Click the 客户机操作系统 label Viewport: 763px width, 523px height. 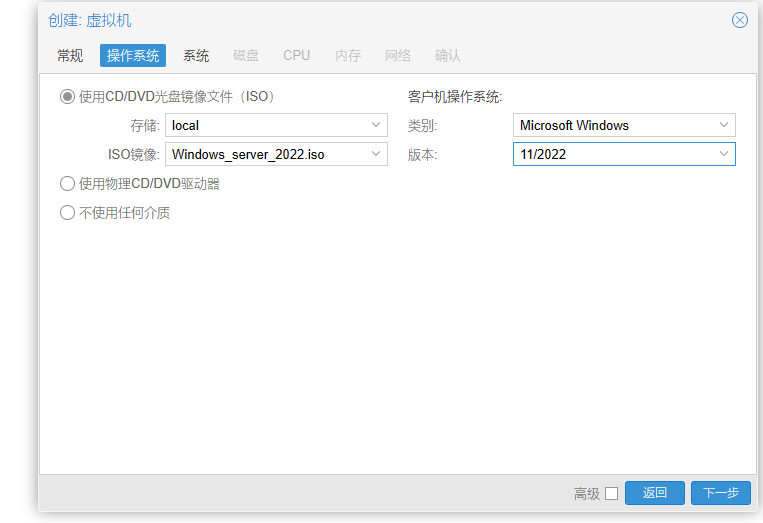tap(454, 96)
